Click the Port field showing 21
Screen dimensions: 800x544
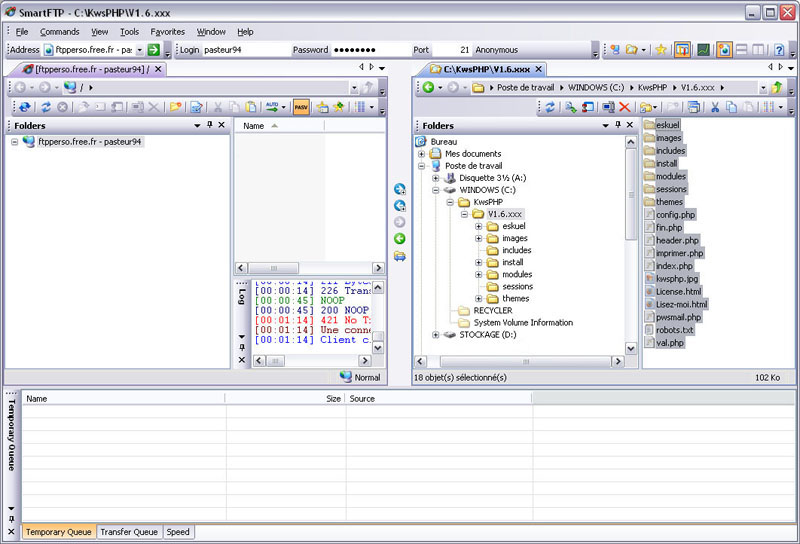[x=452, y=50]
